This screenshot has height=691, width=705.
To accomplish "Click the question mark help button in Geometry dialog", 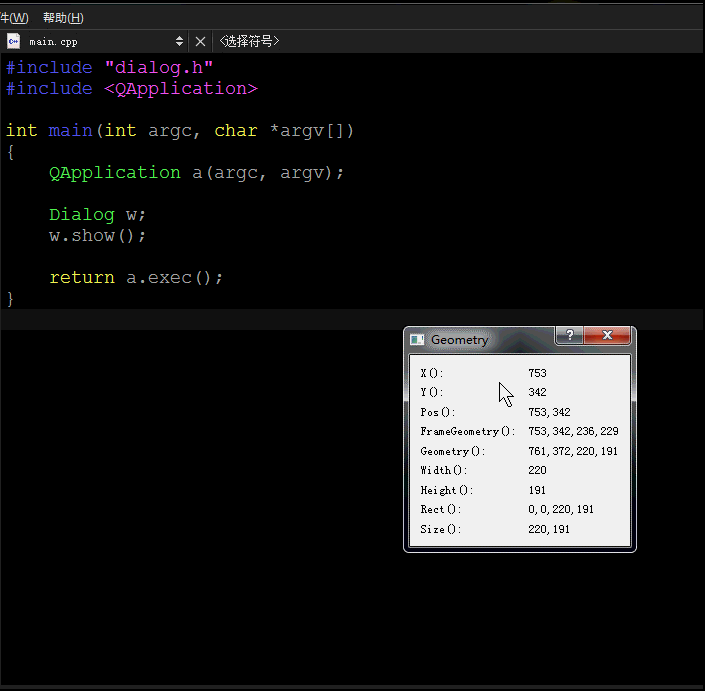I will pos(570,335).
